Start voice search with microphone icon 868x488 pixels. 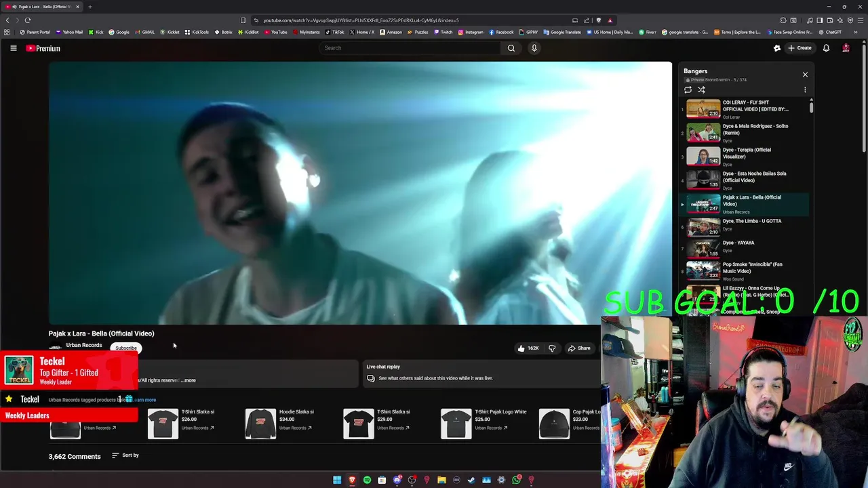(x=534, y=48)
